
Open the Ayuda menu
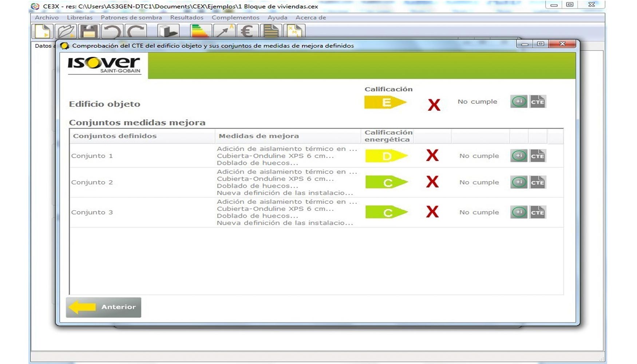coord(277,17)
